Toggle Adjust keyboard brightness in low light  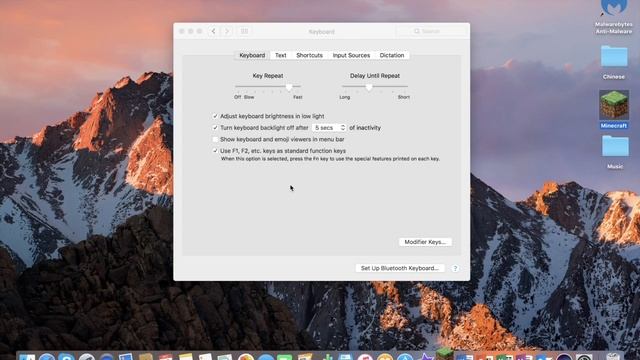pyautogui.click(x=215, y=116)
